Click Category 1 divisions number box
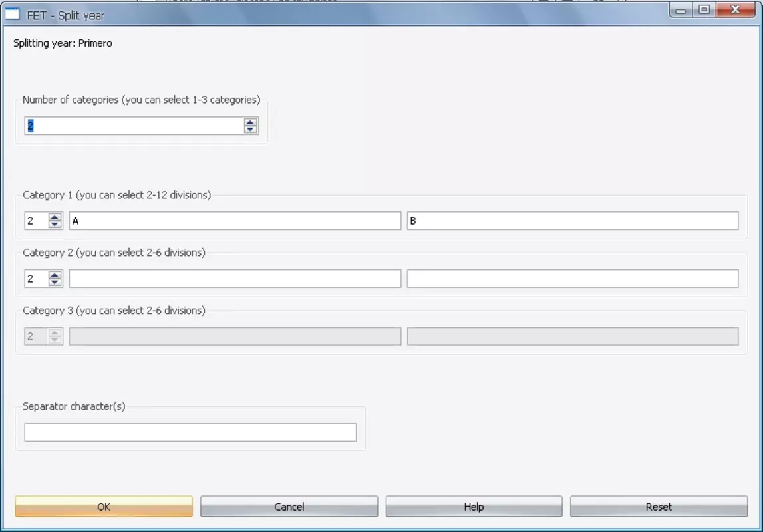The image size is (763, 532). tap(37, 221)
